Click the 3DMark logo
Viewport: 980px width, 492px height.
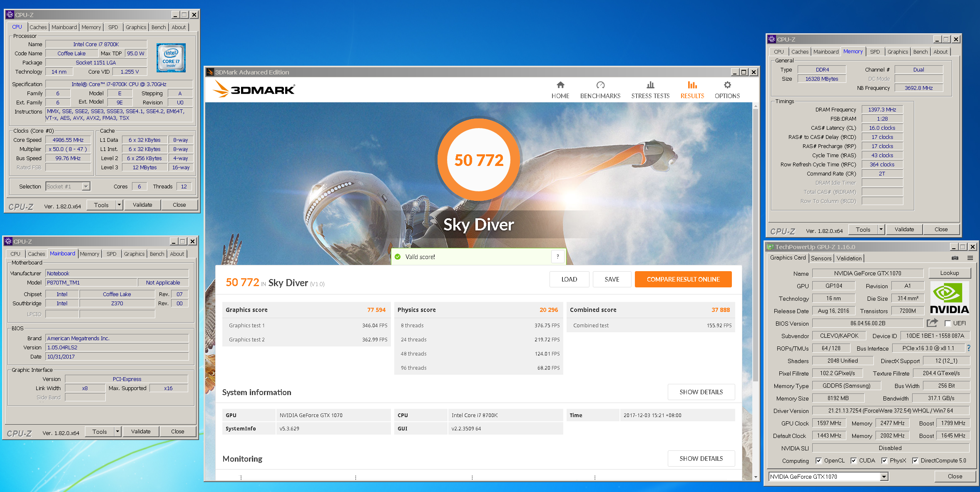pyautogui.click(x=254, y=89)
